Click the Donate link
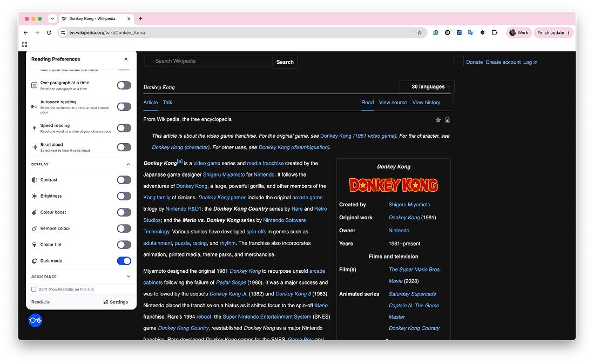Image resolution: width=594 pixels, height=364 pixels. click(474, 62)
